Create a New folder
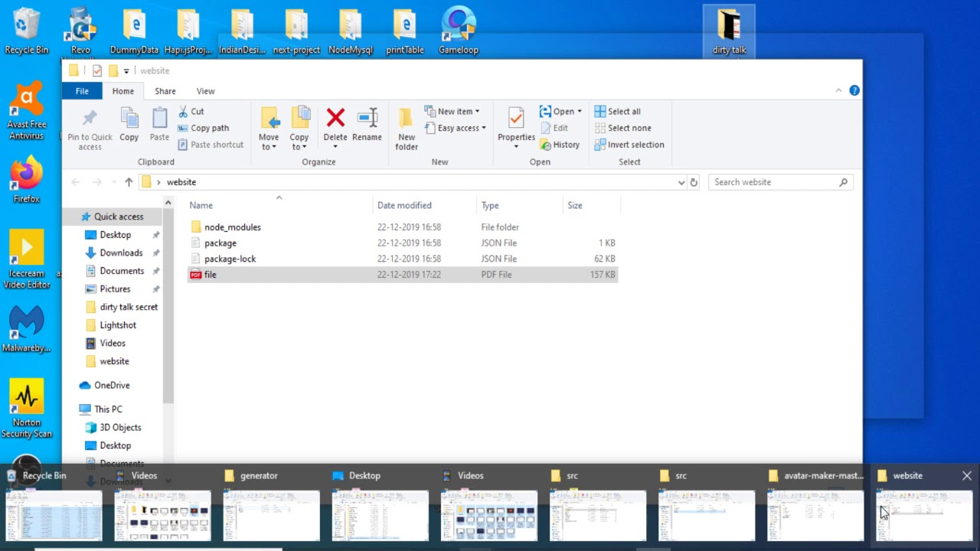This screenshot has height=551, width=980. tap(407, 128)
